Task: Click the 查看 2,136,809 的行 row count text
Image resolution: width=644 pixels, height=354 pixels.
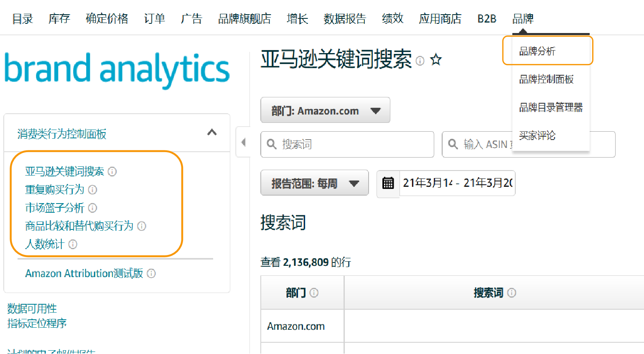Action: pyautogui.click(x=306, y=262)
